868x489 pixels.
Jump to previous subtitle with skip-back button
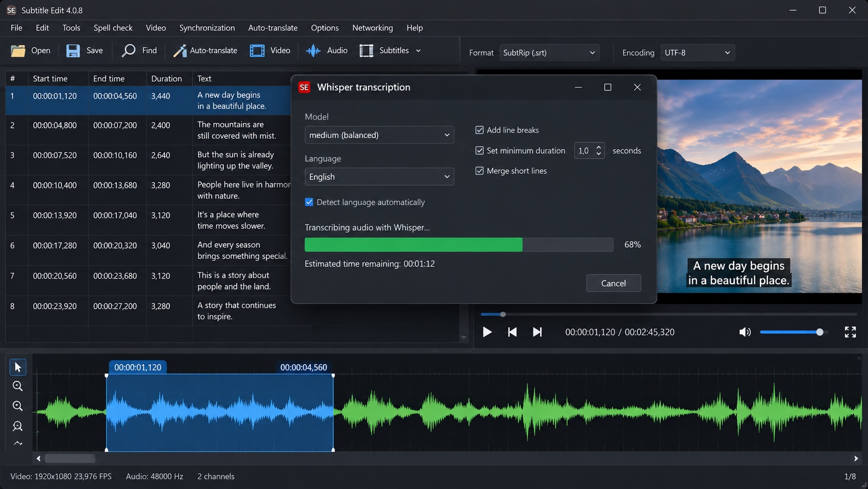[x=512, y=332]
